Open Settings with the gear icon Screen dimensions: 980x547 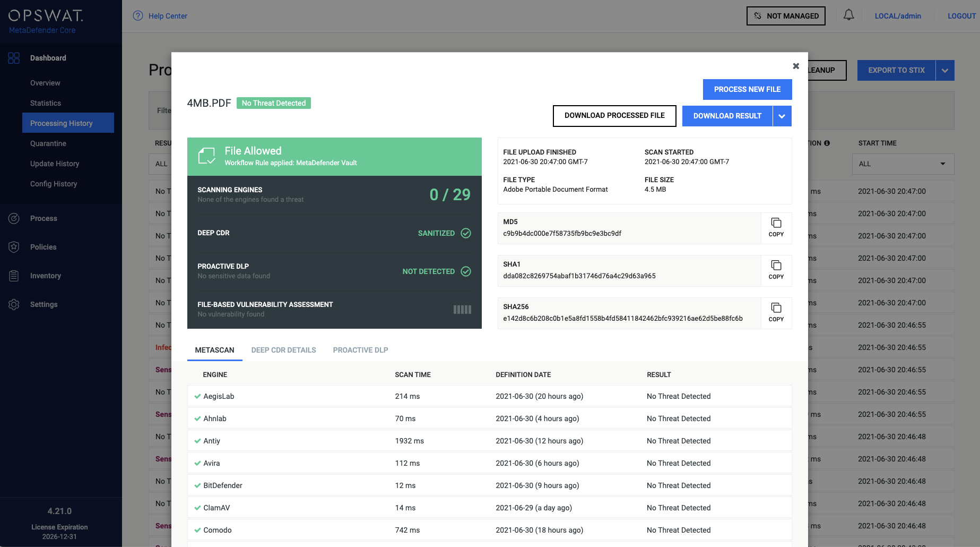pyautogui.click(x=14, y=304)
